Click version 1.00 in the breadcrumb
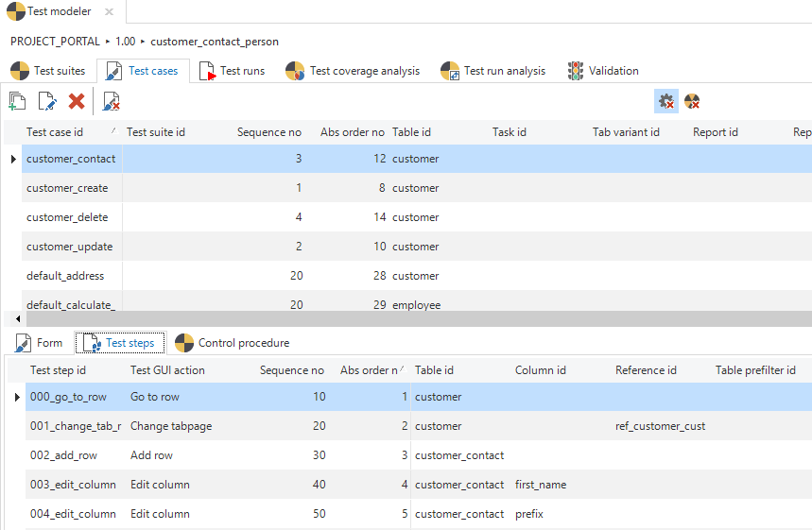The image size is (812, 530). 125,42
